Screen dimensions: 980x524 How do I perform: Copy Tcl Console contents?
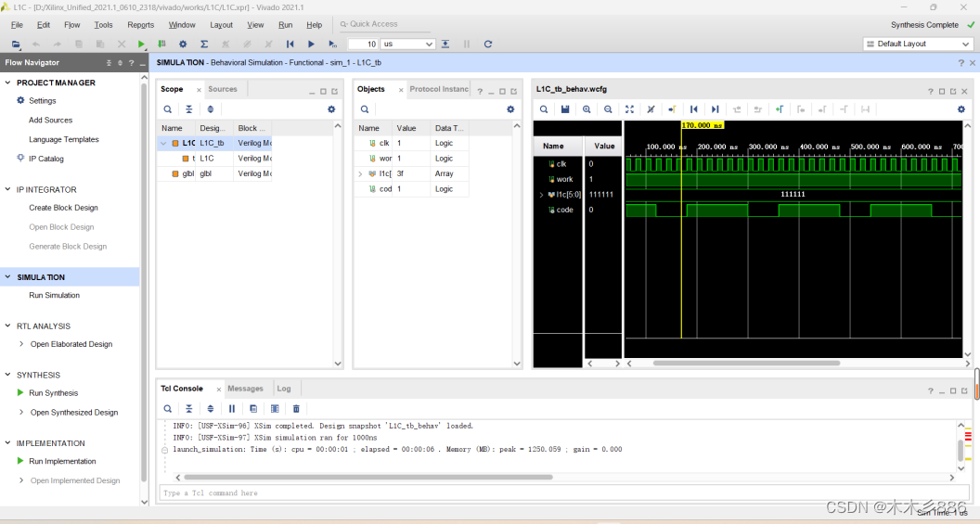(x=253, y=408)
